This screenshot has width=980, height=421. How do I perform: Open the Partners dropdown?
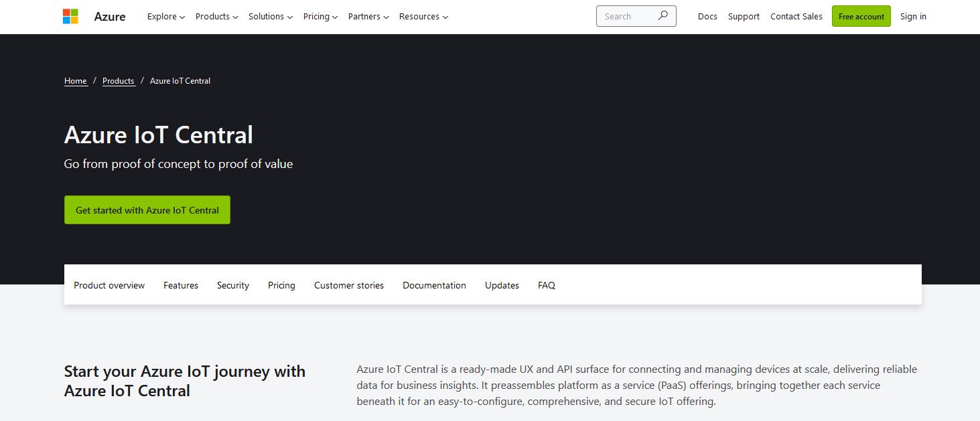click(x=368, y=16)
